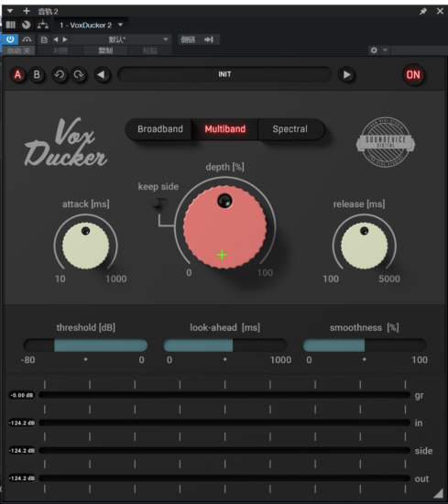Viewport: 448px width, 504px height.
Task: Toggle the red ON bypass button
Action: (x=413, y=75)
